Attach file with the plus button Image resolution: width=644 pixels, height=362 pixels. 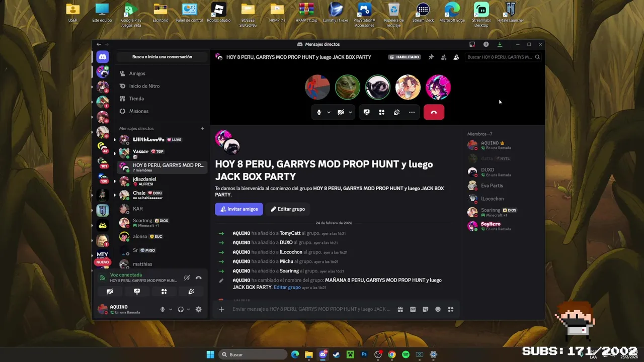coord(221,309)
